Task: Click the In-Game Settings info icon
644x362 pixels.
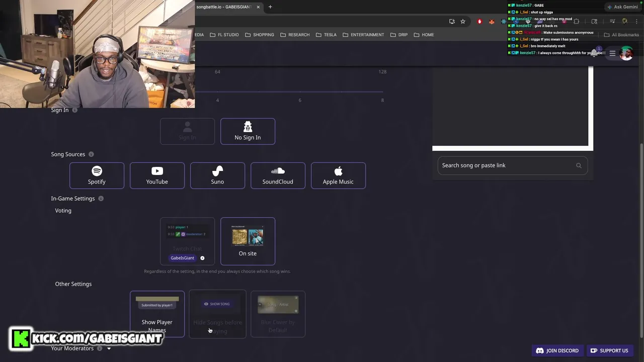Action: [101, 199]
